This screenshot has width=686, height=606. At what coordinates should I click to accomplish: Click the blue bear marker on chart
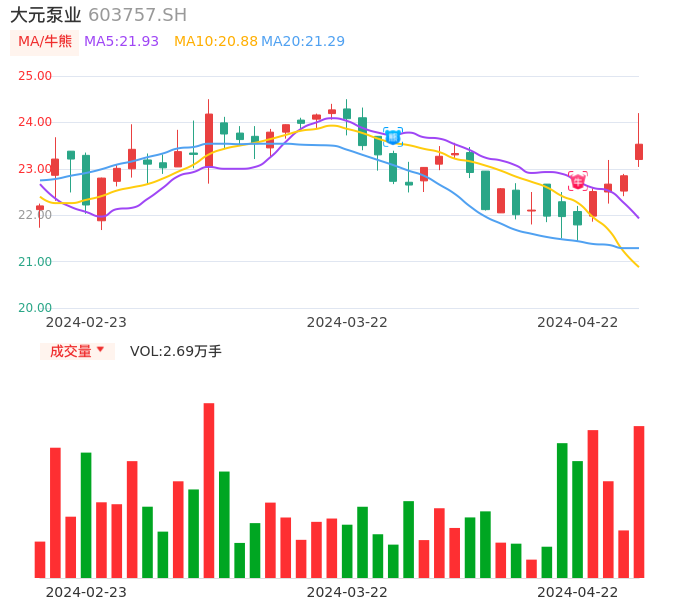(x=393, y=136)
